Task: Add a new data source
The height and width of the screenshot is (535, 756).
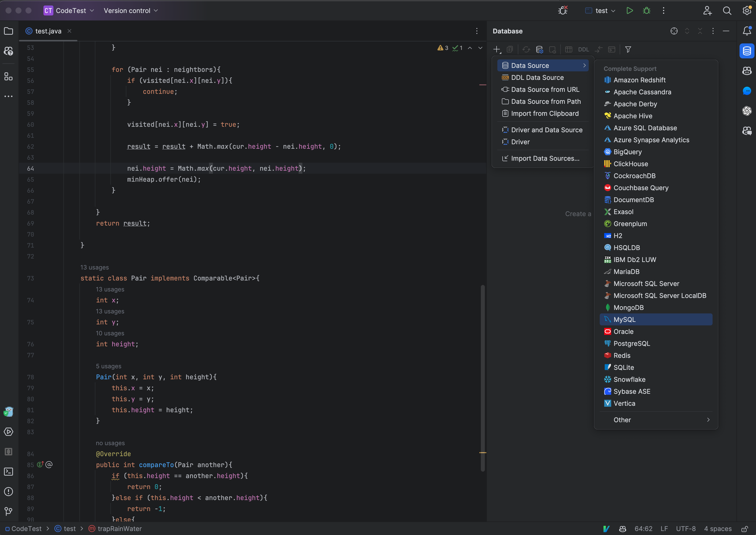Action: point(496,49)
